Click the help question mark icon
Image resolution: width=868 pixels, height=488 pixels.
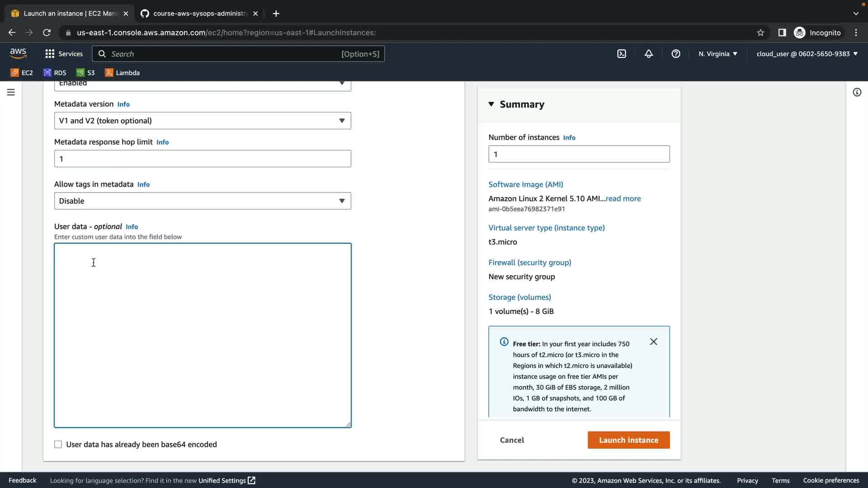point(676,54)
